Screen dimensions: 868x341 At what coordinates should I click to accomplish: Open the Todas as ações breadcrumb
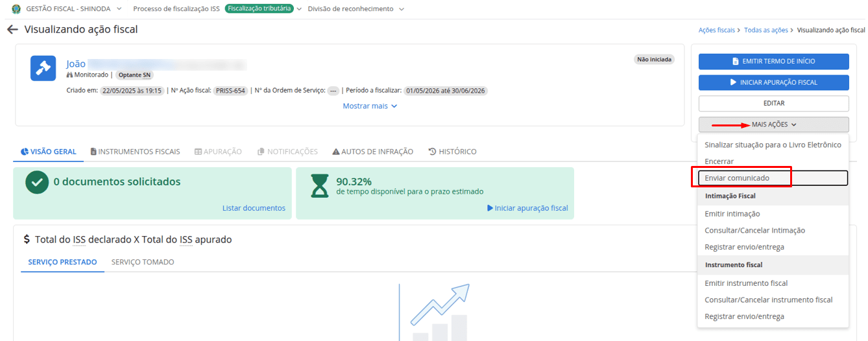(766, 30)
